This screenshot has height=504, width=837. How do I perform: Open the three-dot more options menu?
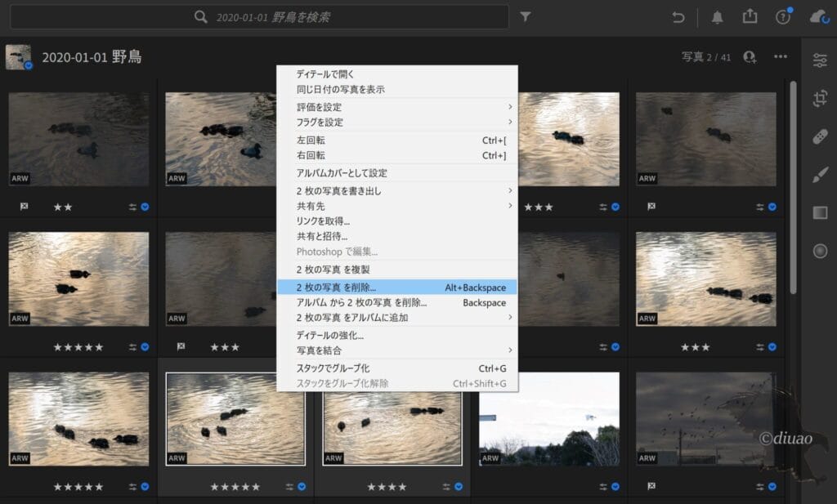pyautogui.click(x=781, y=56)
